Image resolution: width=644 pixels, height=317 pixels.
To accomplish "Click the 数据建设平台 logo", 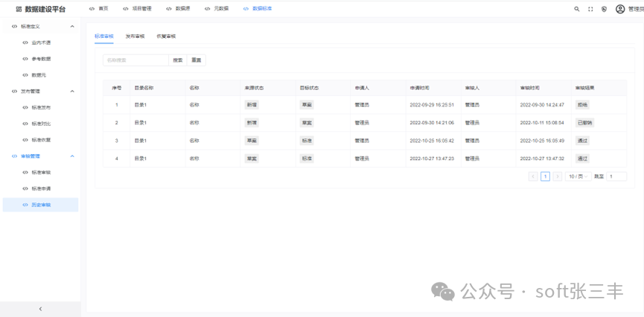I will (41, 9).
